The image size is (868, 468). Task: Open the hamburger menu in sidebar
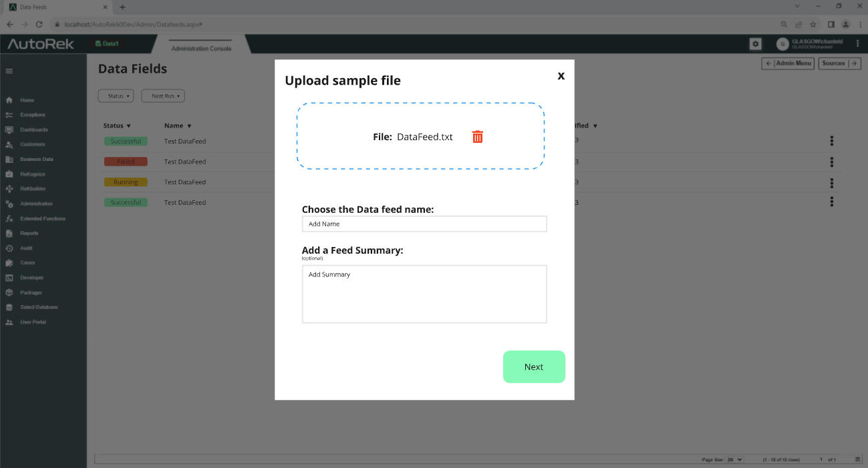pyautogui.click(x=9, y=71)
